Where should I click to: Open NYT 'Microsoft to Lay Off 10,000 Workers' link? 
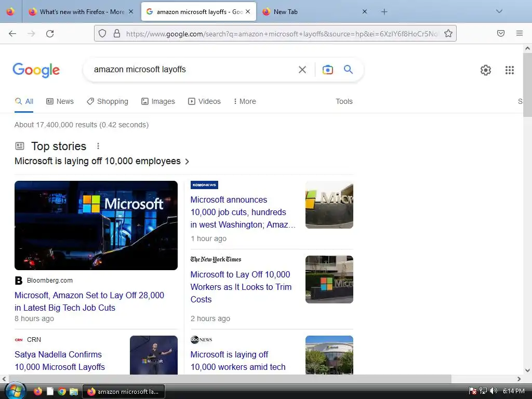coord(241,287)
